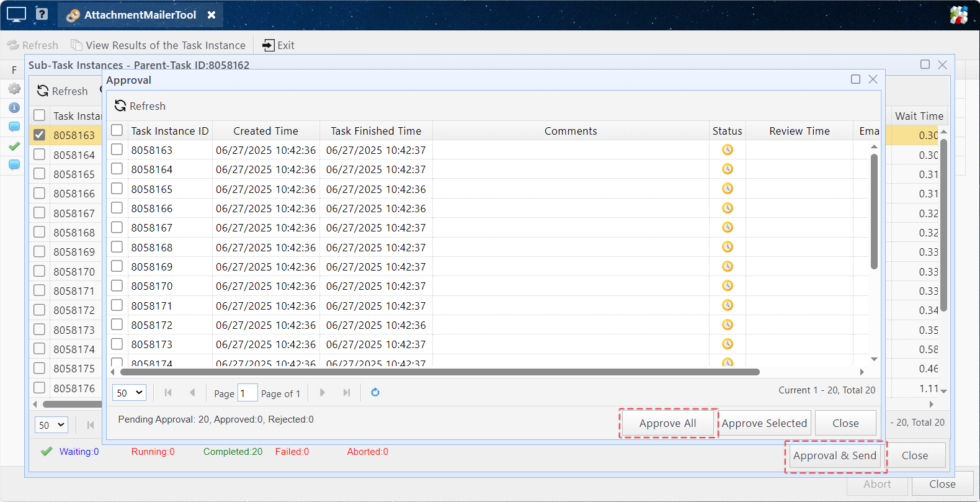The image size is (980, 502).
Task: Click Refresh in the Sub-Task Instances toolbar
Action: coord(63,91)
